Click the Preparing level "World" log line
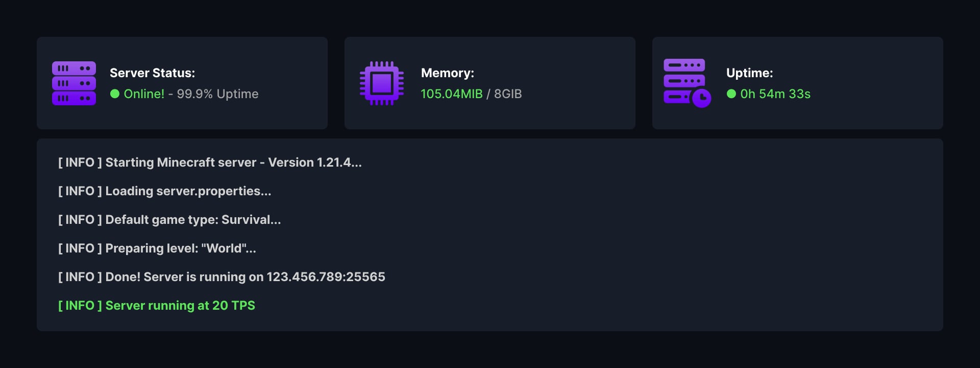 point(157,248)
